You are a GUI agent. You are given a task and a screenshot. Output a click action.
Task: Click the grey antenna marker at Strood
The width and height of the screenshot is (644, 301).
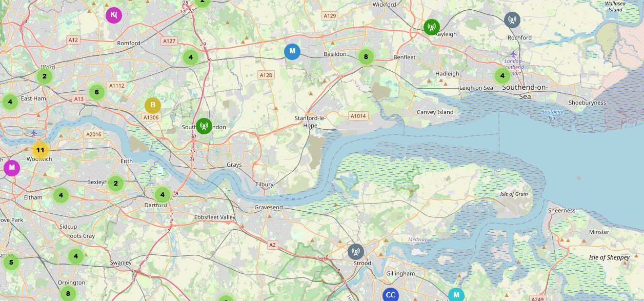tap(355, 252)
